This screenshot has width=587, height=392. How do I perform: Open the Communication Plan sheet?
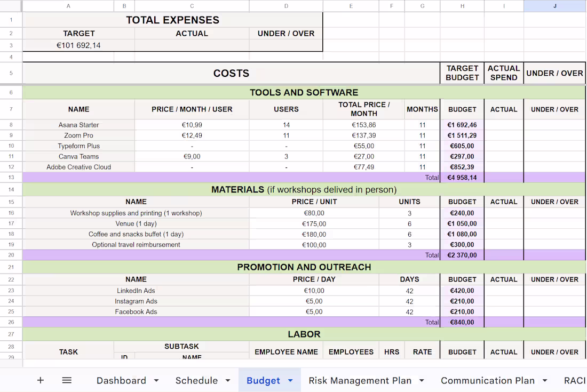pos(487,380)
